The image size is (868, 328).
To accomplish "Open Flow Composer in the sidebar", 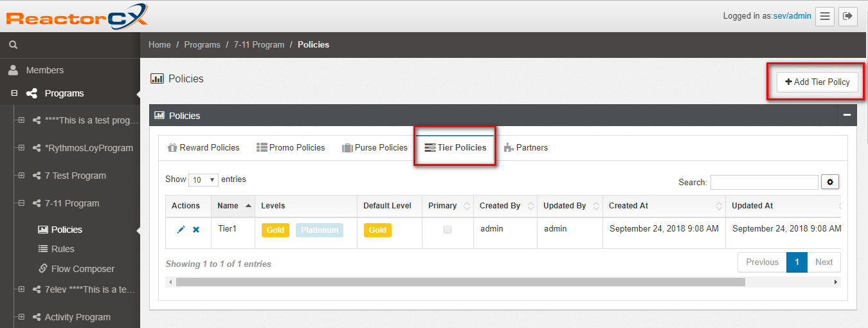I will coord(82,269).
